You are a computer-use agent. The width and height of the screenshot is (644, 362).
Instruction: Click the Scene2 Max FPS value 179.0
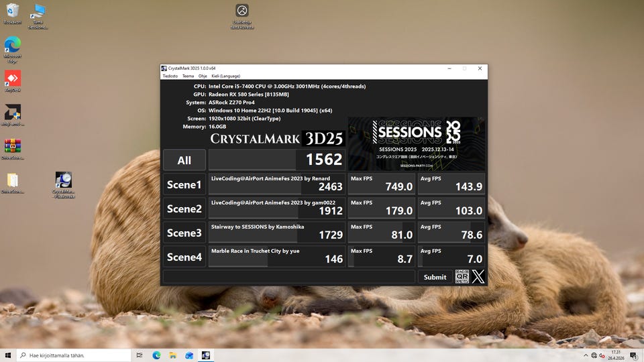[398, 211]
